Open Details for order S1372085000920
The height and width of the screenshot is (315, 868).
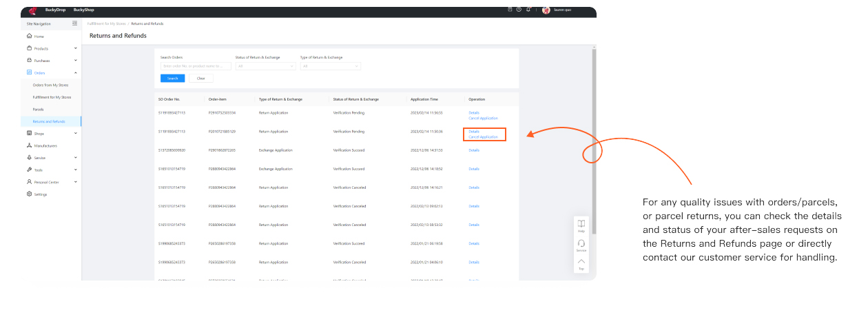pos(474,150)
